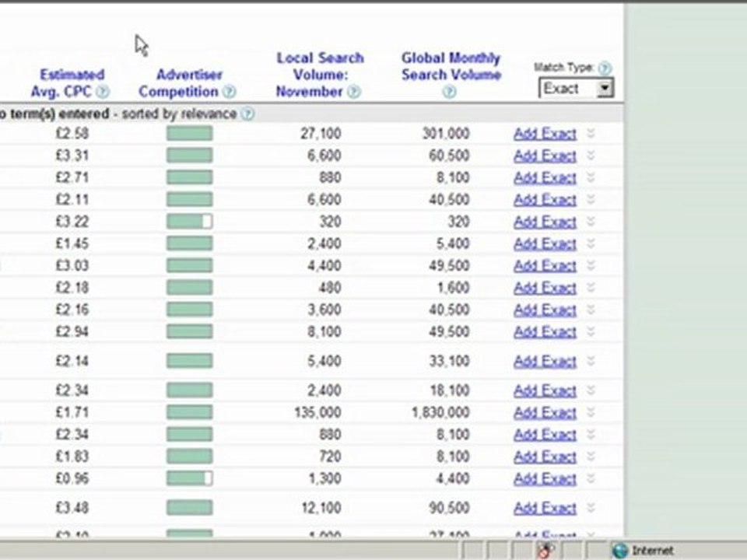
Task: Click help icon next to Local Search Volume November
Action: tap(353, 92)
